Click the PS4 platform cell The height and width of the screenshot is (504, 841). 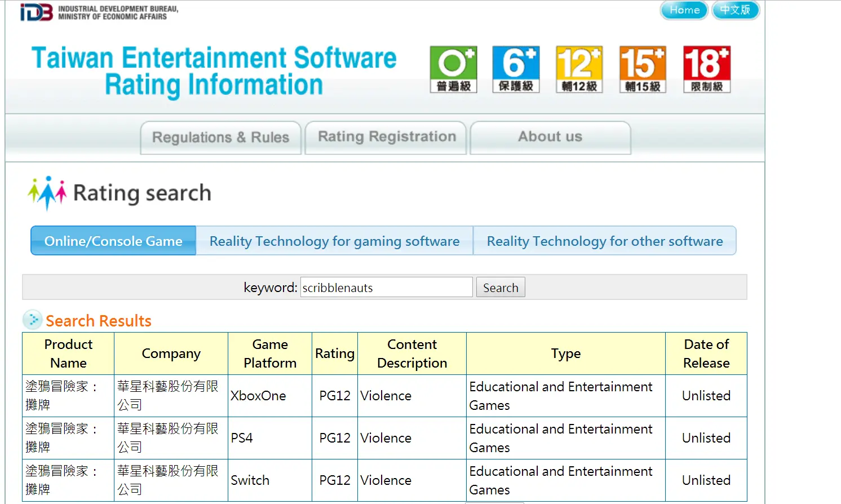270,438
